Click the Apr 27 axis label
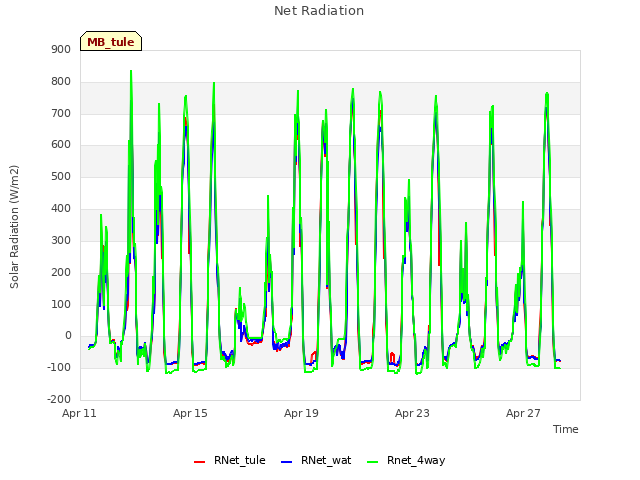This screenshot has height=480, width=640. [x=523, y=413]
